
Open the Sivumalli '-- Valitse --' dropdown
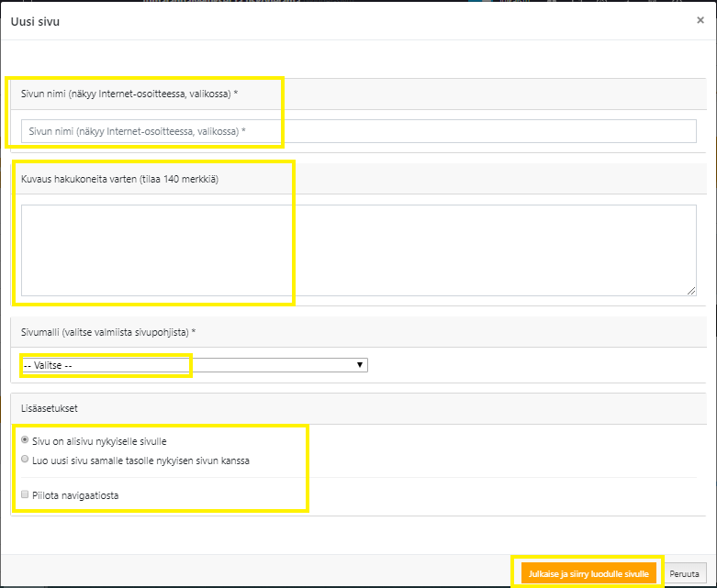tap(195, 365)
